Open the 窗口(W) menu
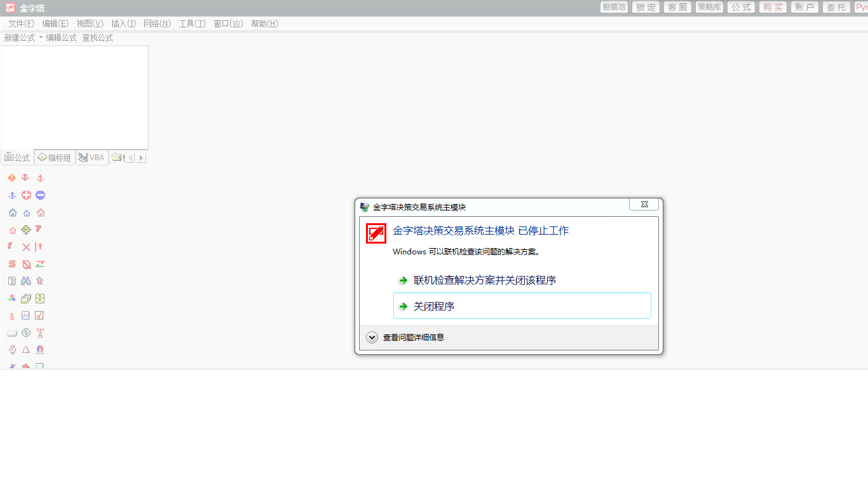This screenshot has height=484, width=868. (228, 24)
